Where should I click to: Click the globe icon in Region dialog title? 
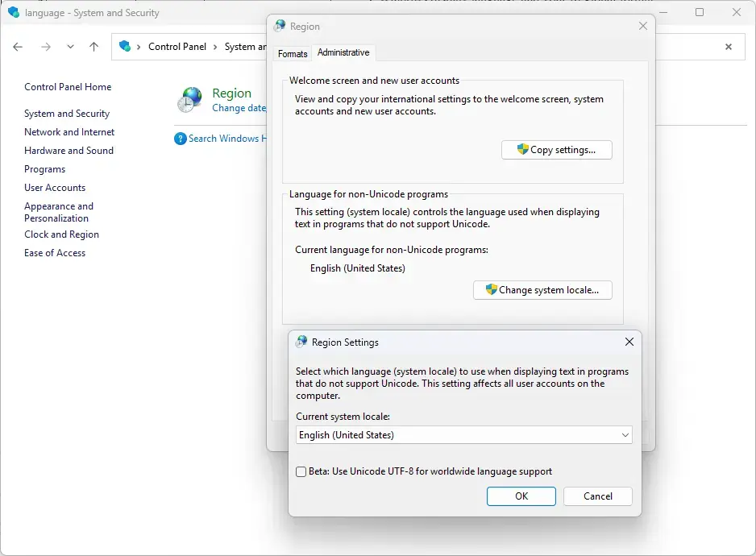click(x=280, y=27)
